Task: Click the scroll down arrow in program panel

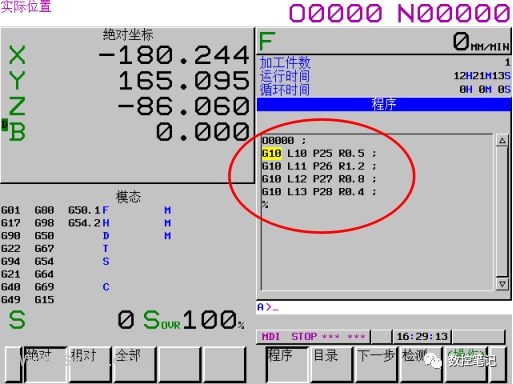Action: [x=502, y=284]
